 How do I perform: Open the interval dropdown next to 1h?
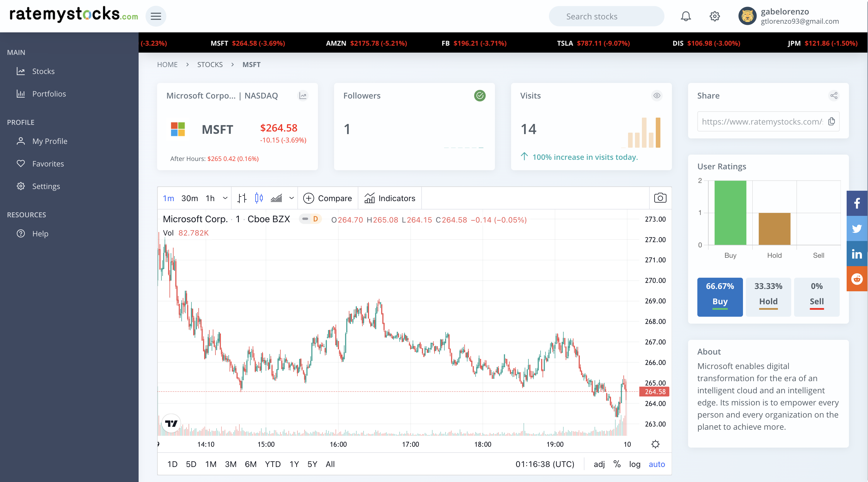(x=225, y=198)
